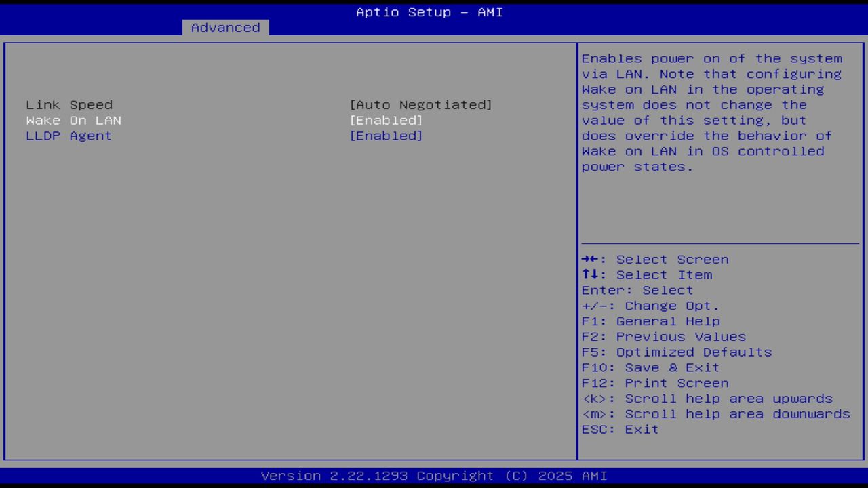Change Link Speed from Auto Negotiated
868x488 pixels.
coord(421,104)
